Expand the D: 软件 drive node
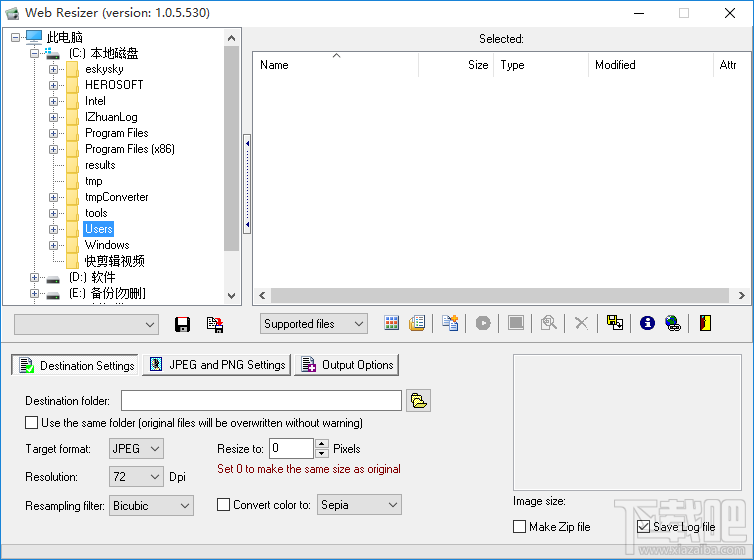This screenshot has height=560, width=754. (35, 277)
